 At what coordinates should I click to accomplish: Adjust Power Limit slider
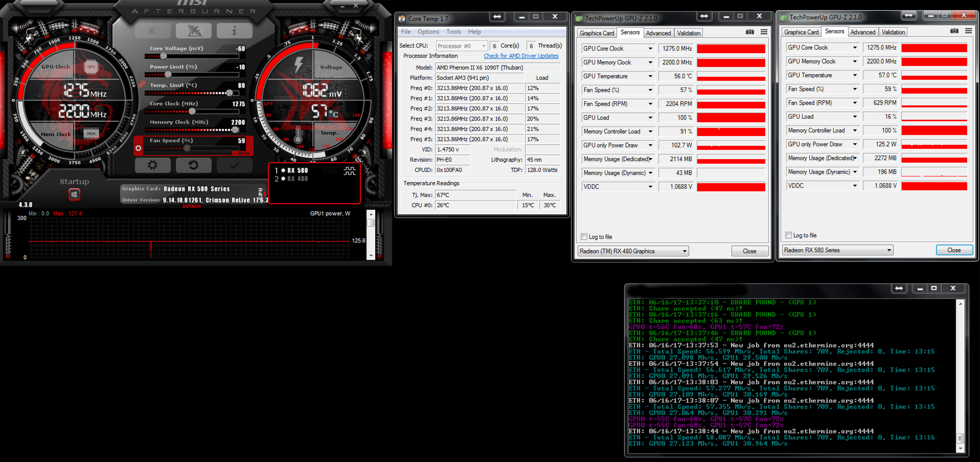click(x=168, y=75)
